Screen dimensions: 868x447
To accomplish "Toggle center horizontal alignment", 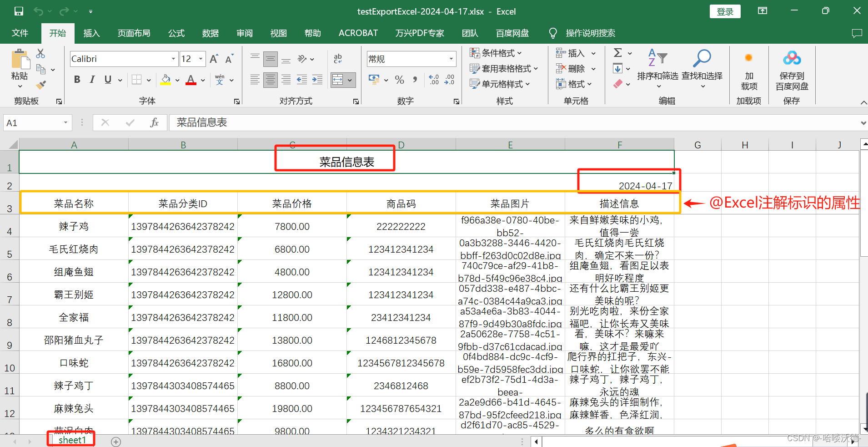I will 271,80.
